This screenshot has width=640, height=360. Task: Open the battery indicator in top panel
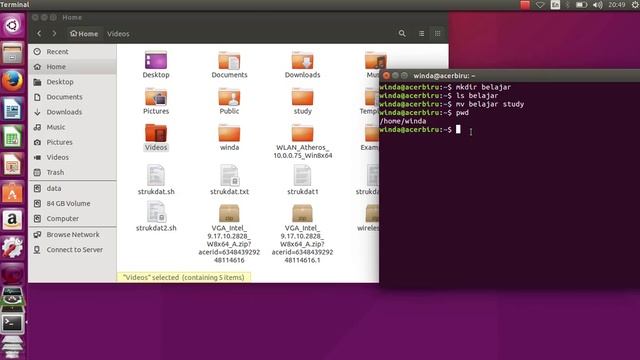[x=581, y=5]
